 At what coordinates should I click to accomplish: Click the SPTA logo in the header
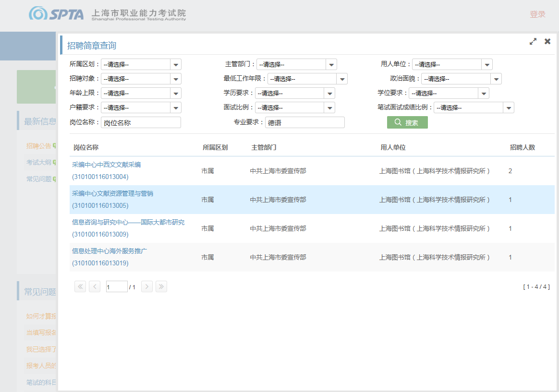click(56, 14)
